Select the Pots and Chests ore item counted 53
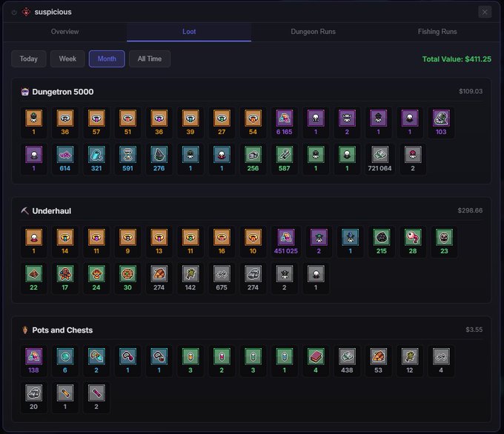504x434 pixels. pyautogui.click(x=378, y=361)
